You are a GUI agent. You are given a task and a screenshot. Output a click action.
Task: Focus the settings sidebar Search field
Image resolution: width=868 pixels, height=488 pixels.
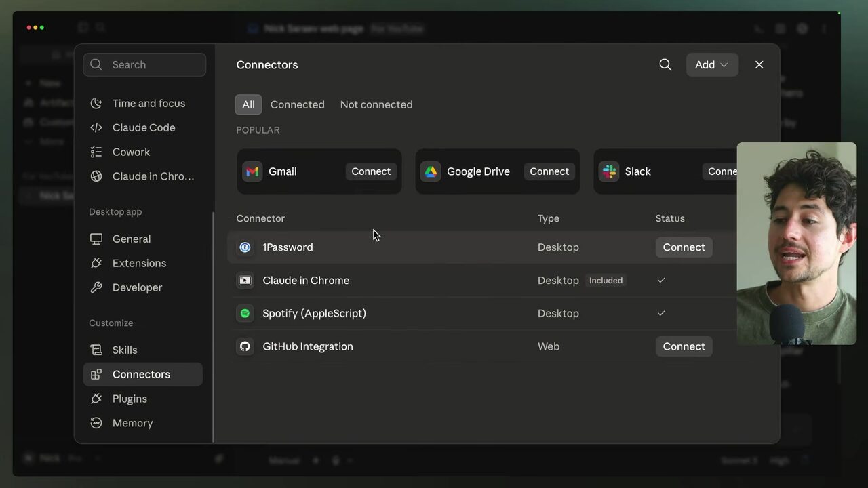click(144, 64)
